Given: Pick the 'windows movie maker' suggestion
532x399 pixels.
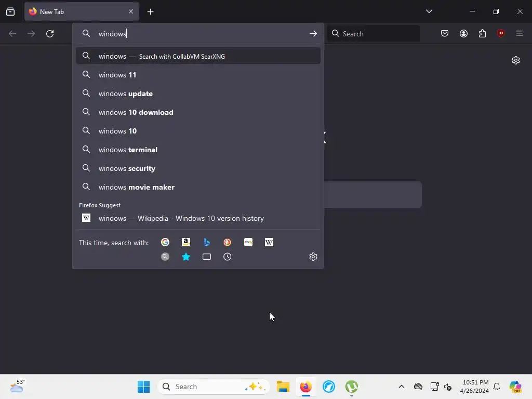Looking at the screenshot, I should click(198, 187).
